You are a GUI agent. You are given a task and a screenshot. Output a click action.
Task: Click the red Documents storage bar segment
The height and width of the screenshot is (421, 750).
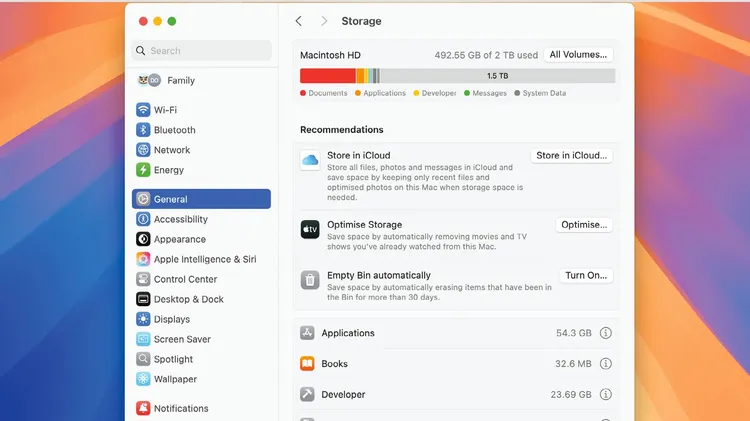pos(327,76)
